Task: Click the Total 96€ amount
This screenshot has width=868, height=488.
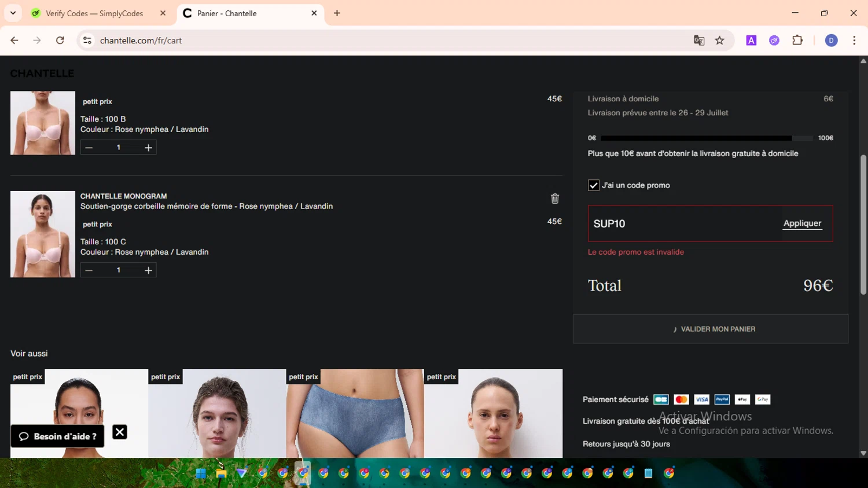Action: click(818, 285)
